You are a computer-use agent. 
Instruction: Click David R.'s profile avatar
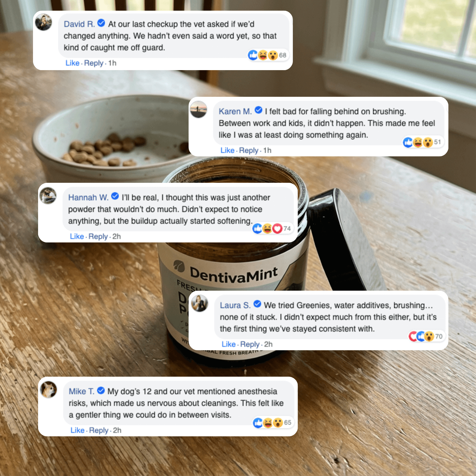43,22
